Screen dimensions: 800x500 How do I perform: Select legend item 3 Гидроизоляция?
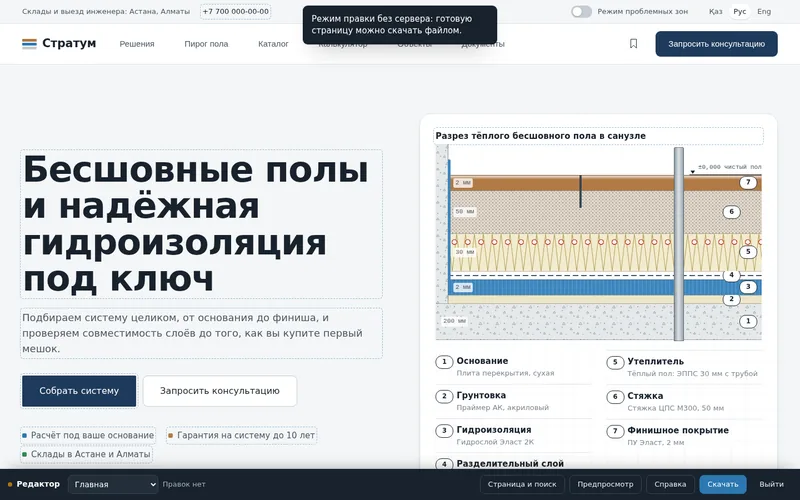coord(513,435)
